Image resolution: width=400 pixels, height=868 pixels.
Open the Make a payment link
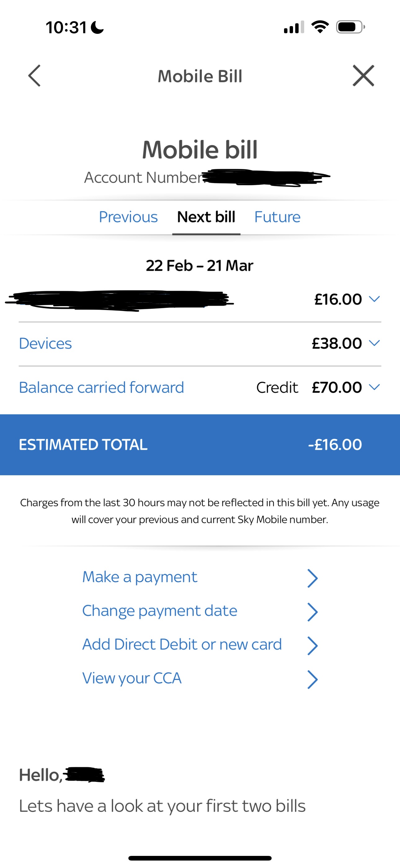(140, 577)
